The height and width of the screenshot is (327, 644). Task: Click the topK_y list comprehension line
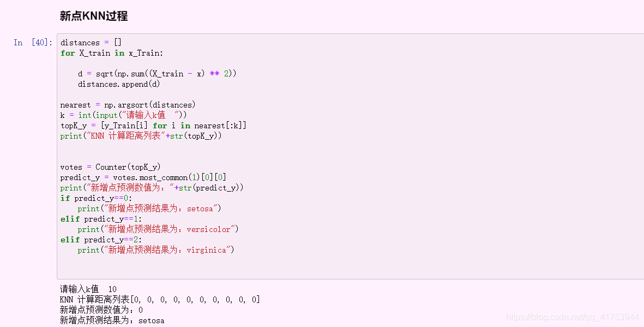click(x=153, y=126)
